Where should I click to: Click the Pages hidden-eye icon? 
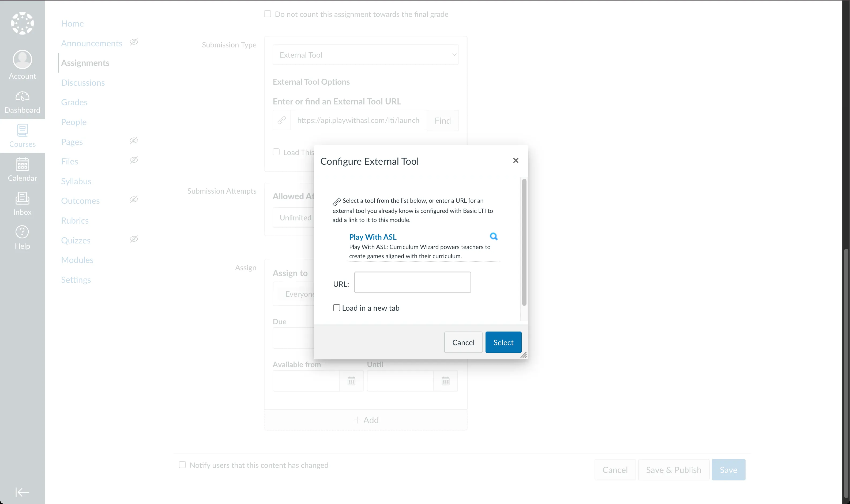coord(134,141)
